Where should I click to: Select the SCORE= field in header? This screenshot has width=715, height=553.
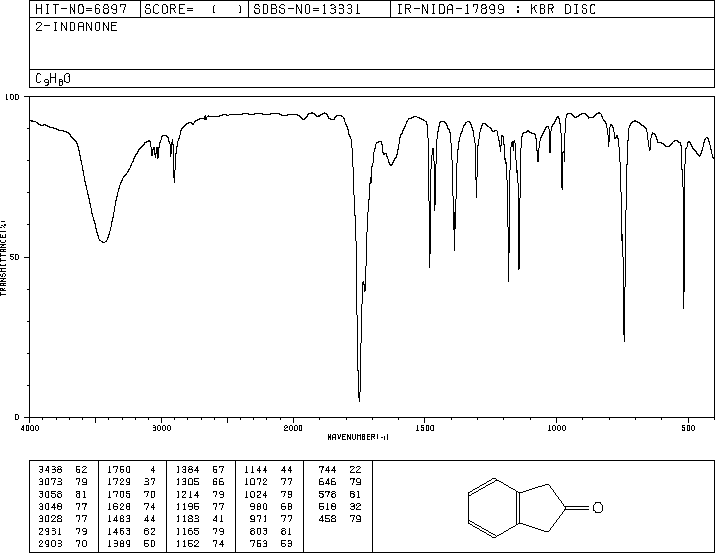194,9
